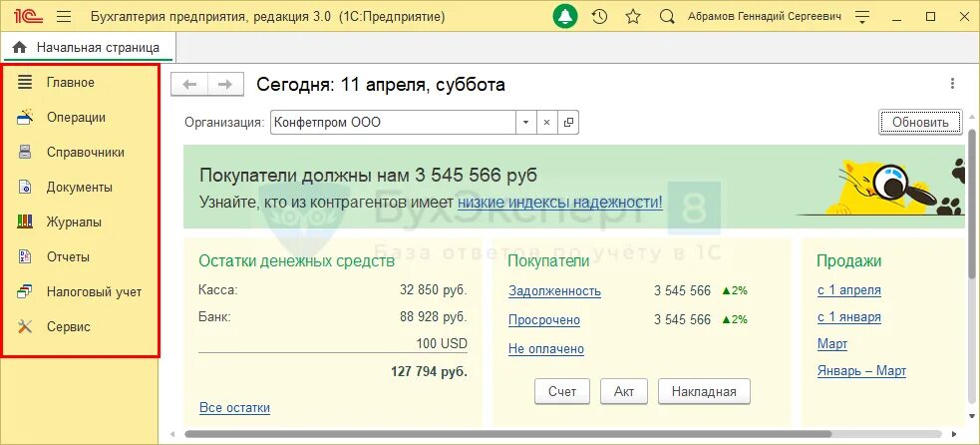Click the horizontal scrollbar thumb
The image size is (980, 445).
point(508,434)
